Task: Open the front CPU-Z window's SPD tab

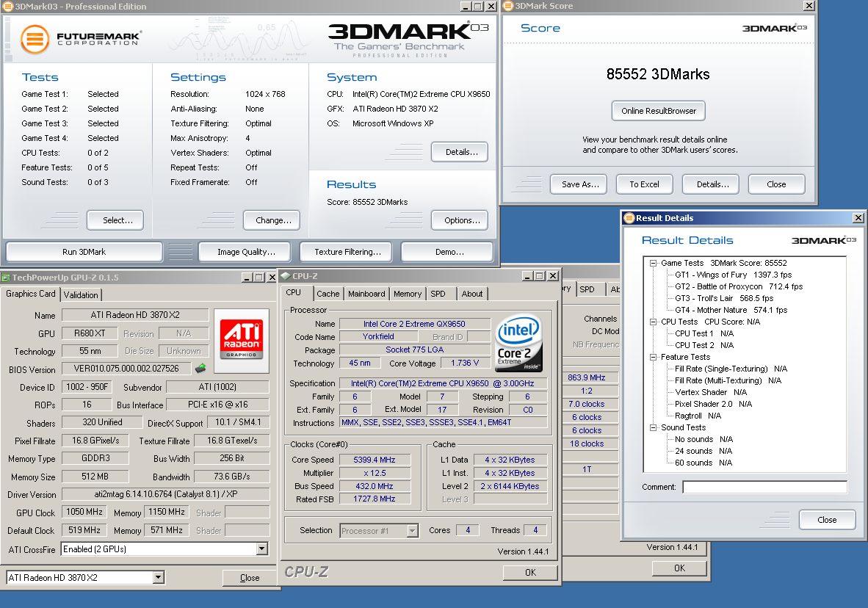Action: click(438, 294)
